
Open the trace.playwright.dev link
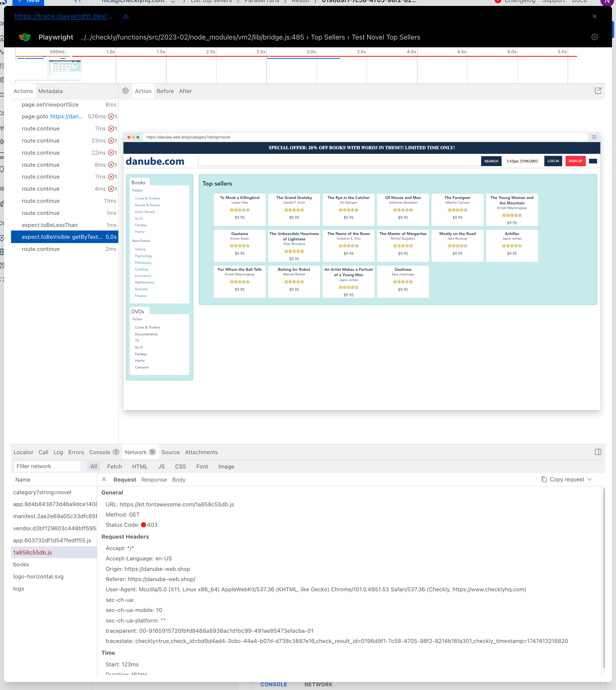click(x=63, y=16)
